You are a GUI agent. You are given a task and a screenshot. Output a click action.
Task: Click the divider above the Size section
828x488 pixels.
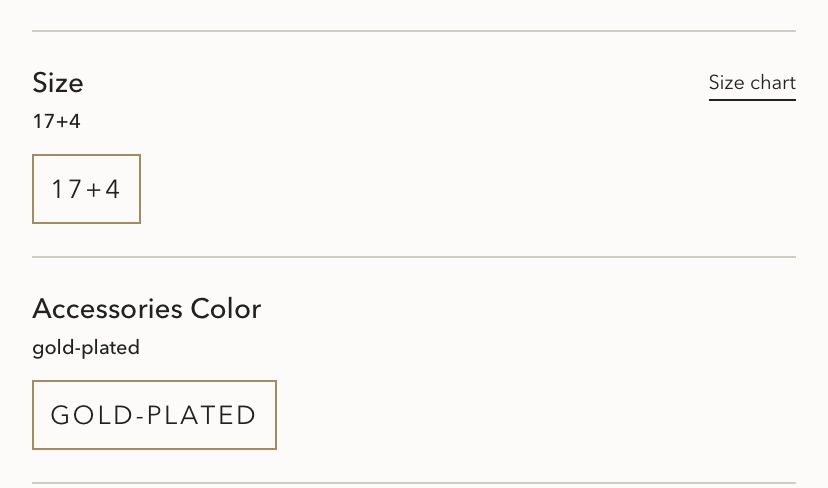414,31
